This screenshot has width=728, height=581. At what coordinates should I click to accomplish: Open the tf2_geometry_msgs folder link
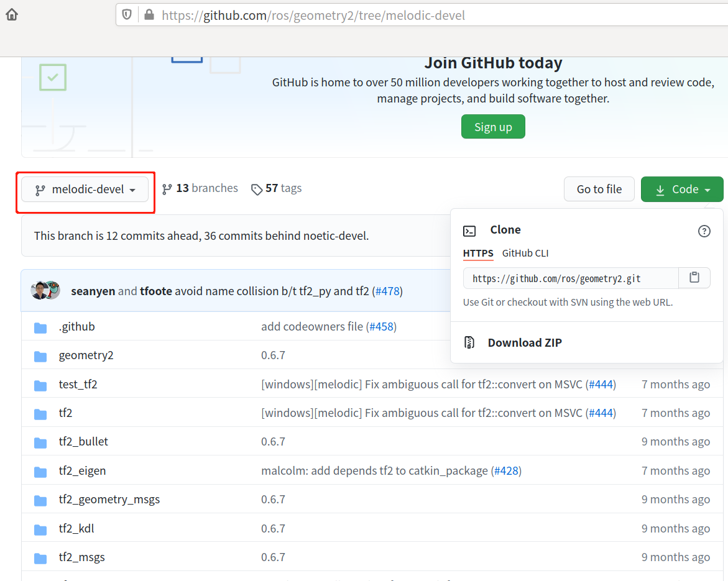coord(109,499)
